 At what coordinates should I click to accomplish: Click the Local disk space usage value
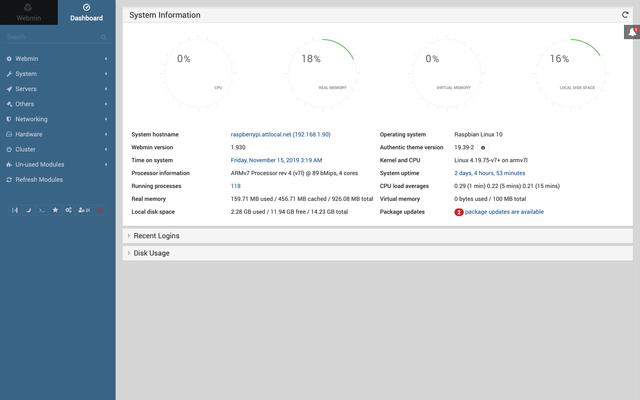tap(289, 212)
